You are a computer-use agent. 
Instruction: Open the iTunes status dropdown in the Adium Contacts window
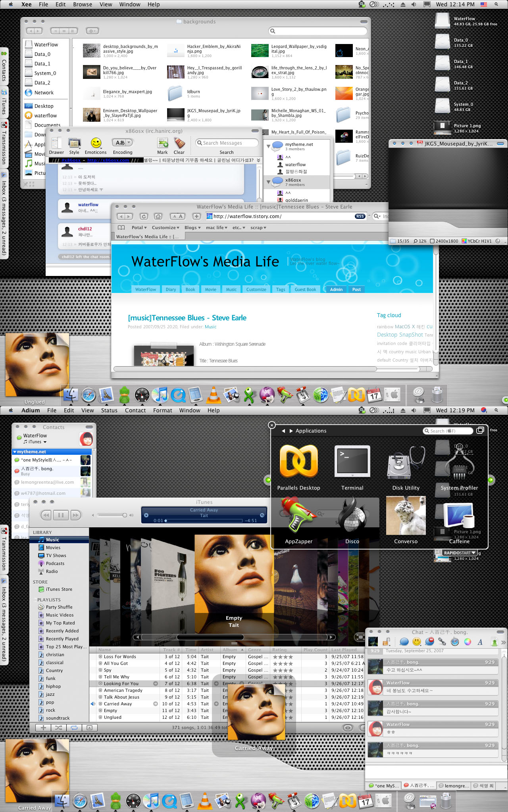pyautogui.click(x=35, y=442)
